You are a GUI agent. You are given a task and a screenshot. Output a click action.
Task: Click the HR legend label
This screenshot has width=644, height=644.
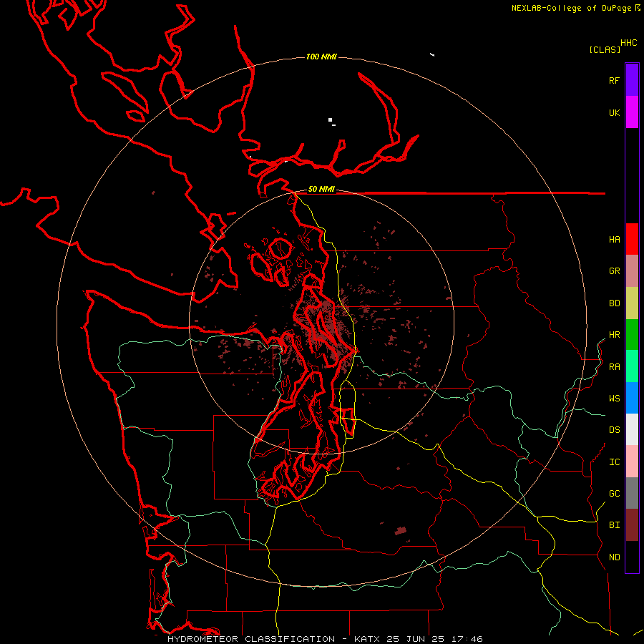(614, 335)
